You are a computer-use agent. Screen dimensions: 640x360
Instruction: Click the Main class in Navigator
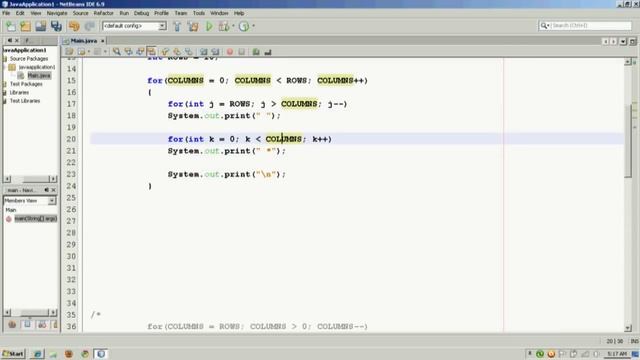[11, 210]
